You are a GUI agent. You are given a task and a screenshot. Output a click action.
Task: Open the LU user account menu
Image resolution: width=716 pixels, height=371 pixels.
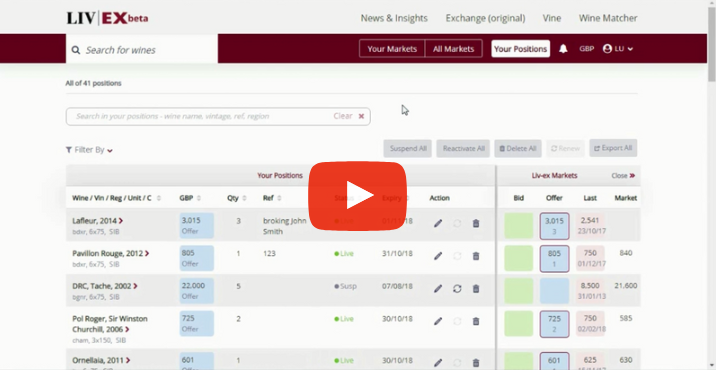pos(618,49)
